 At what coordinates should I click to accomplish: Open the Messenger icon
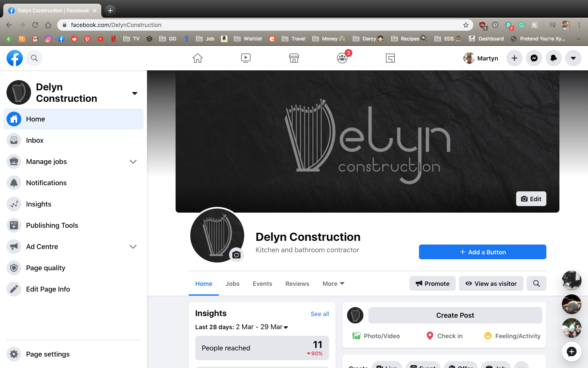(x=534, y=58)
